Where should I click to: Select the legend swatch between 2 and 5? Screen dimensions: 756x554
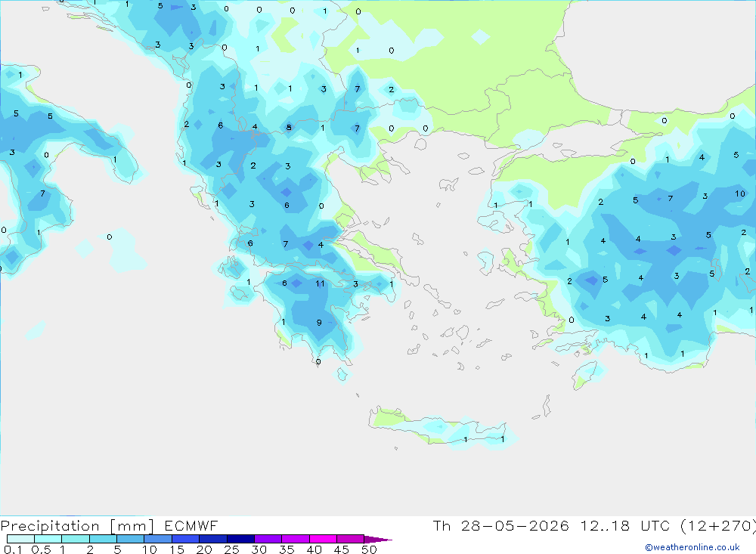coord(103,539)
